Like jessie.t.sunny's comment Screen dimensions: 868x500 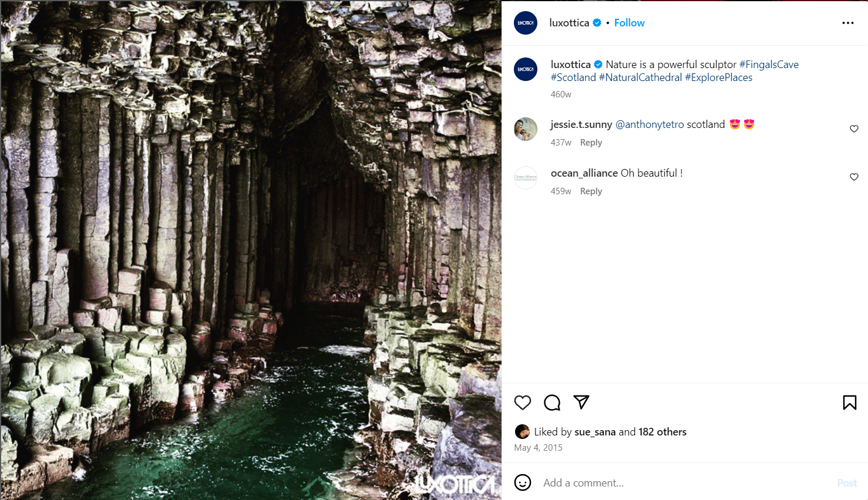click(x=854, y=129)
